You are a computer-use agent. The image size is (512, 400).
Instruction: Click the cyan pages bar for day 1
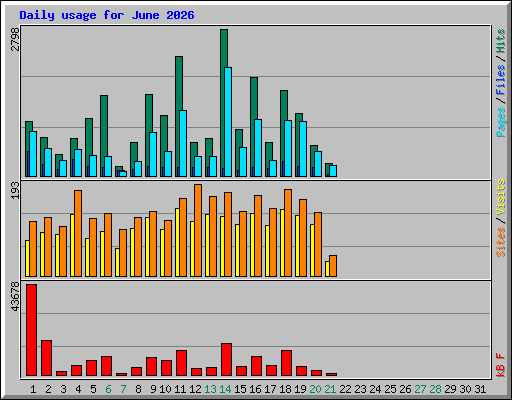tap(33, 154)
